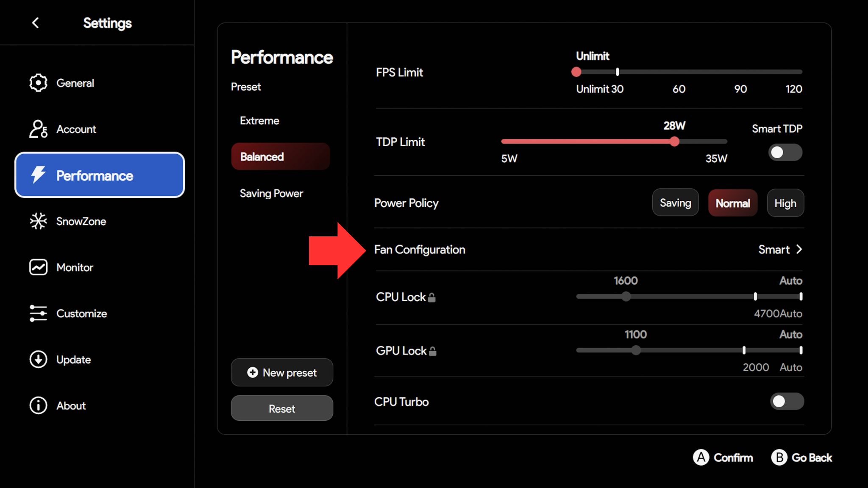Click the Customize sliders icon
The height and width of the screenshot is (488, 868).
point(38,313)
